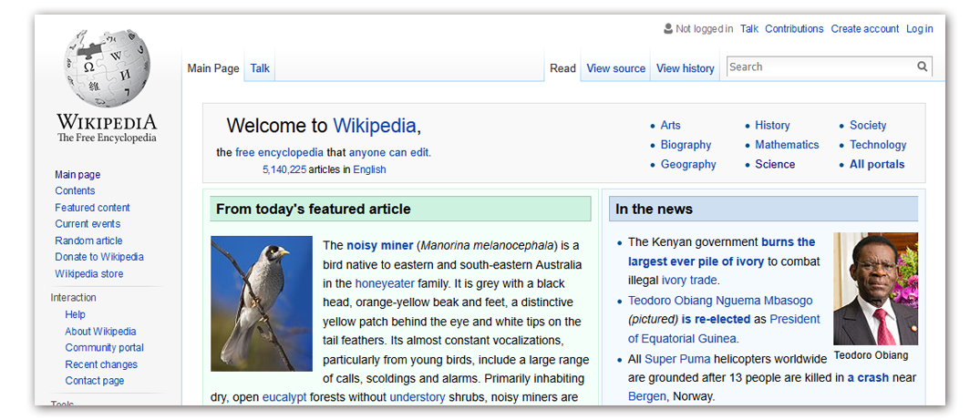This screenshot has width=980, height=420.
Task: Open the Arts portal
Action: [671, 125]
